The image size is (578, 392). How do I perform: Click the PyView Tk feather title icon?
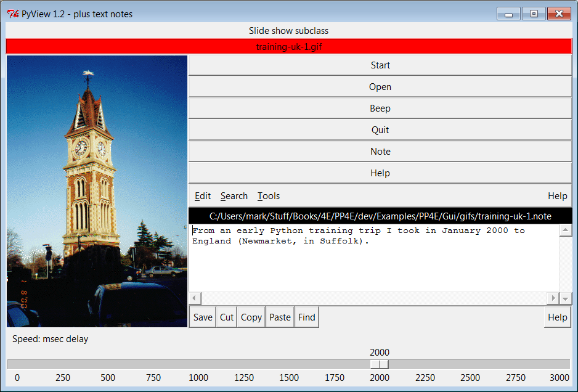[13, 14]
